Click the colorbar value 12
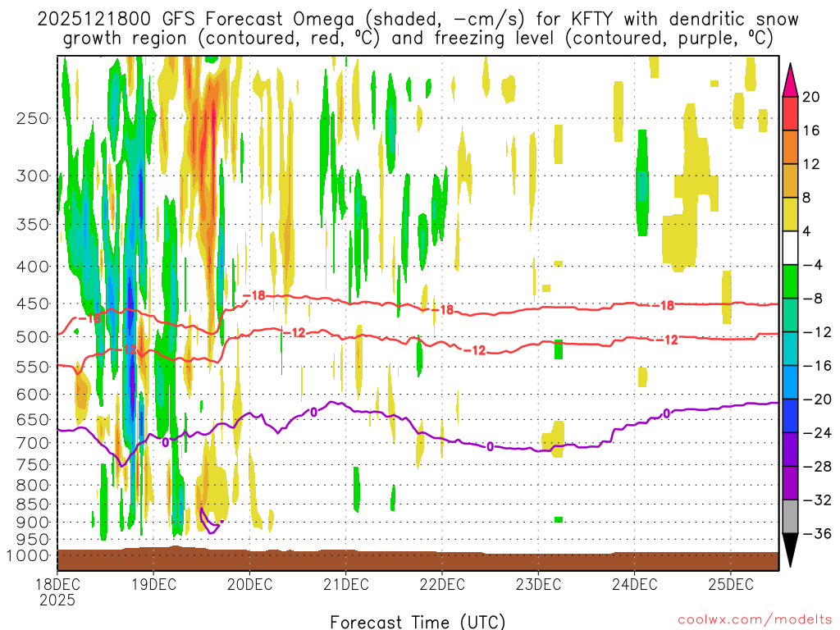Screen dimensions: 840x630 coord(811,164)
